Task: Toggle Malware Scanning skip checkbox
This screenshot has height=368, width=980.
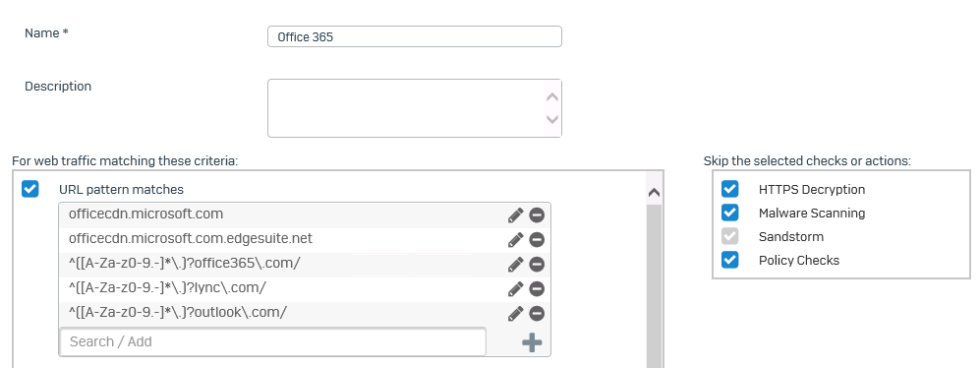Action: 730,213
